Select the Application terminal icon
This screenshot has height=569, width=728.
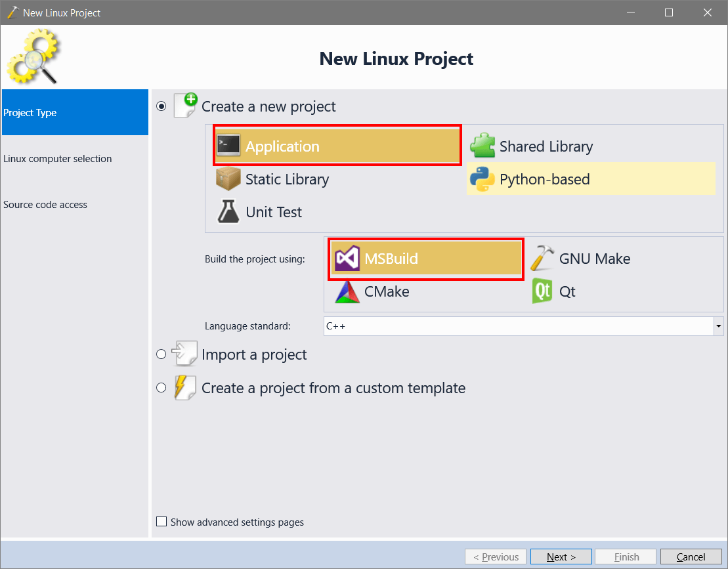(x=228, y=146)
